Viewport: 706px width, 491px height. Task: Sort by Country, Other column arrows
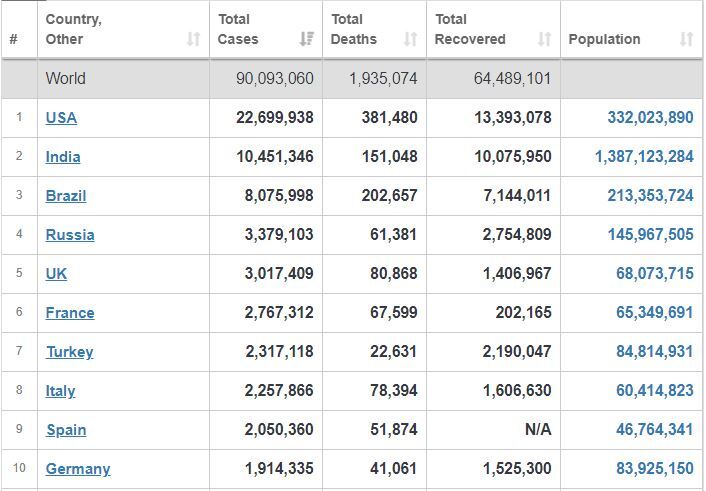[x=194, y=39]
